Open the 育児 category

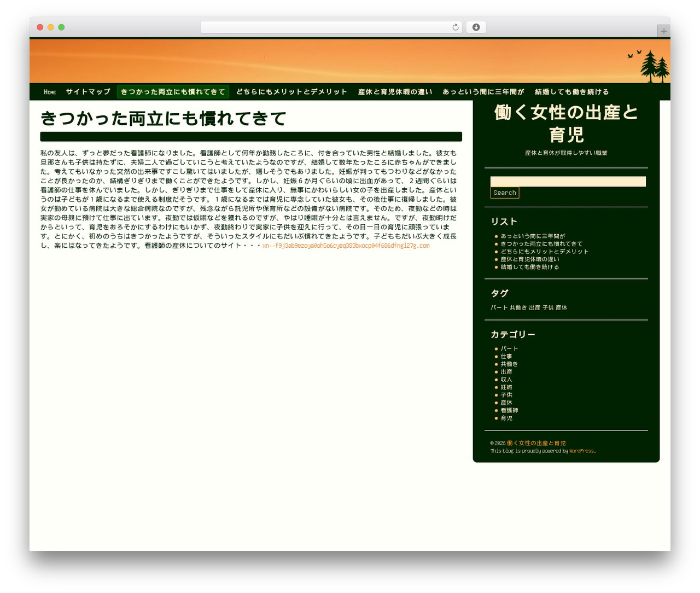(506, 417)
